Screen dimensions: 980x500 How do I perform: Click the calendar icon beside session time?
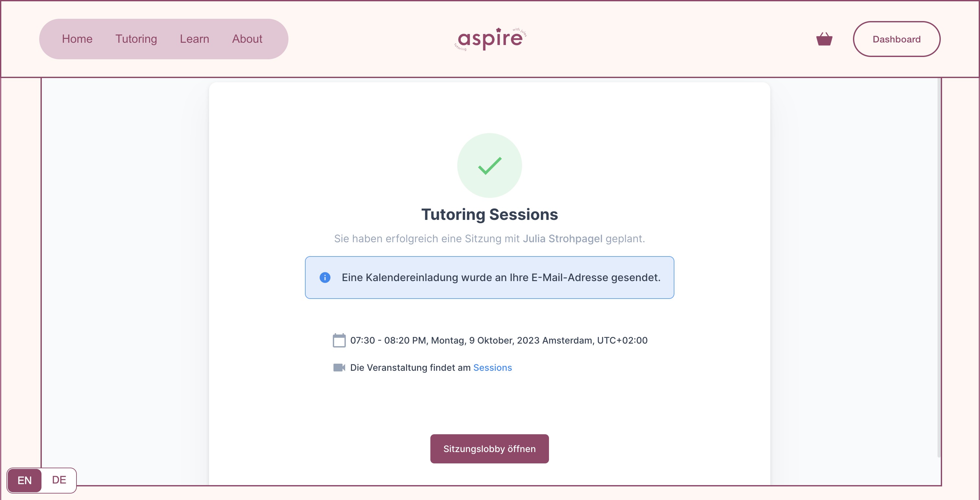click(339, 340)
